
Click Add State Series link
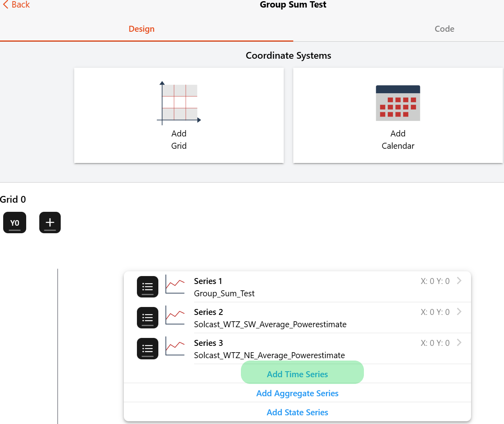click(298, 412)
